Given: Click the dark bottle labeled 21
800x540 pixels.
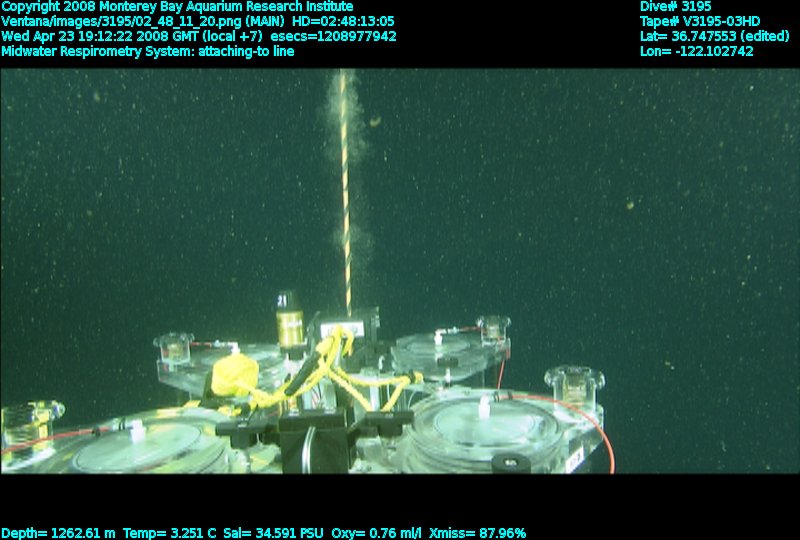Looking at the screenshot, I should 289,320.
